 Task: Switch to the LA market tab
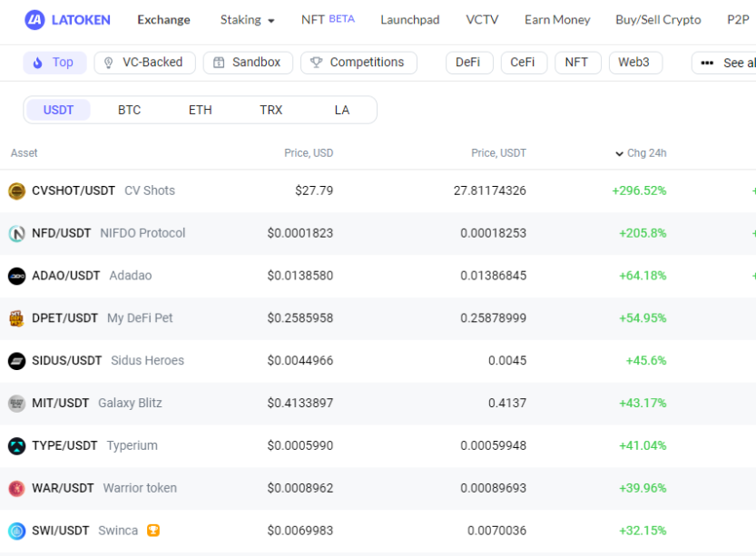(342, 110)
